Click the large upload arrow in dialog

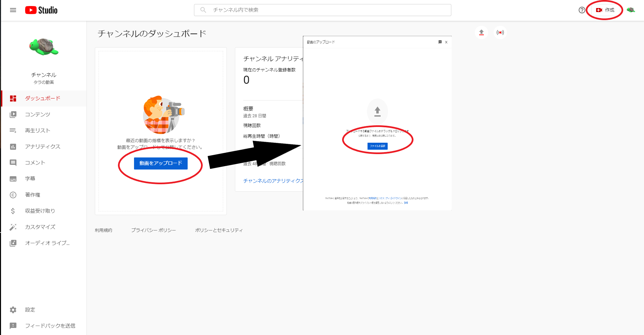click(378, 111)
